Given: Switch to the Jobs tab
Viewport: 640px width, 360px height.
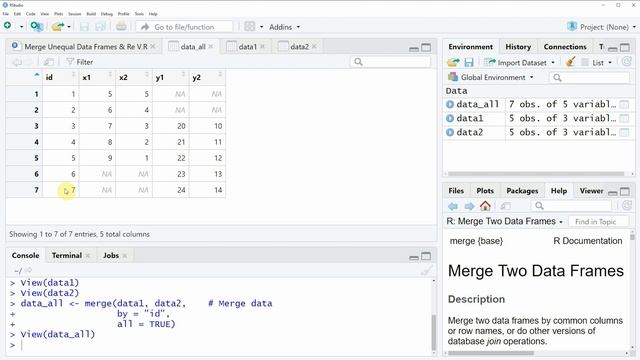Looking at the screenshot, I should (x=111, y=256).
